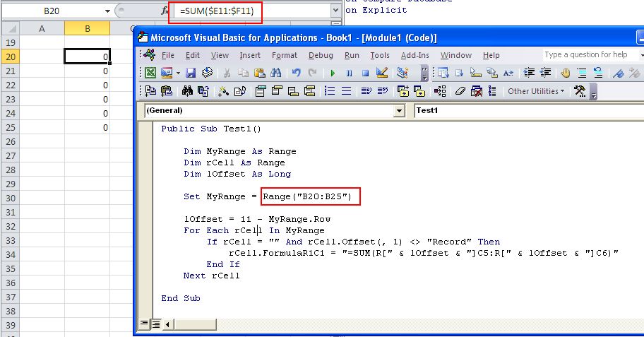
Task: Click the Insert UserForm icon
Action: [x=167, y=73]
